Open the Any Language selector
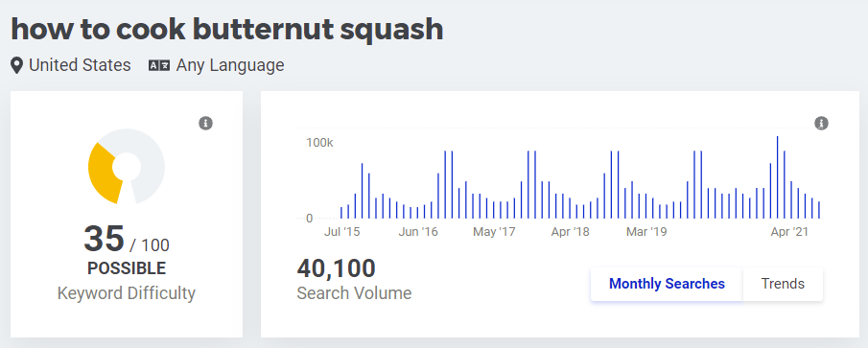 tap(230, 65)
